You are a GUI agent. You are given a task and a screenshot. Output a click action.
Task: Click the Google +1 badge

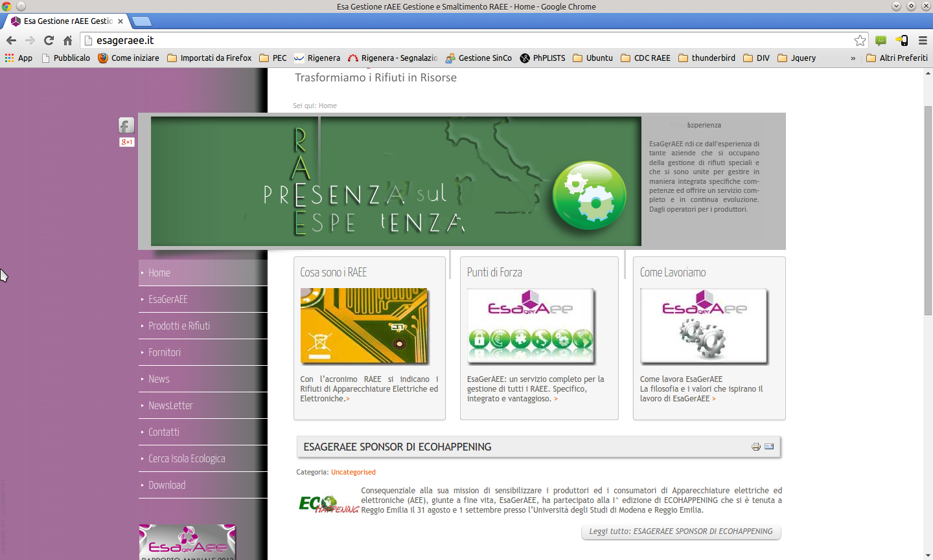coord(127,142)
